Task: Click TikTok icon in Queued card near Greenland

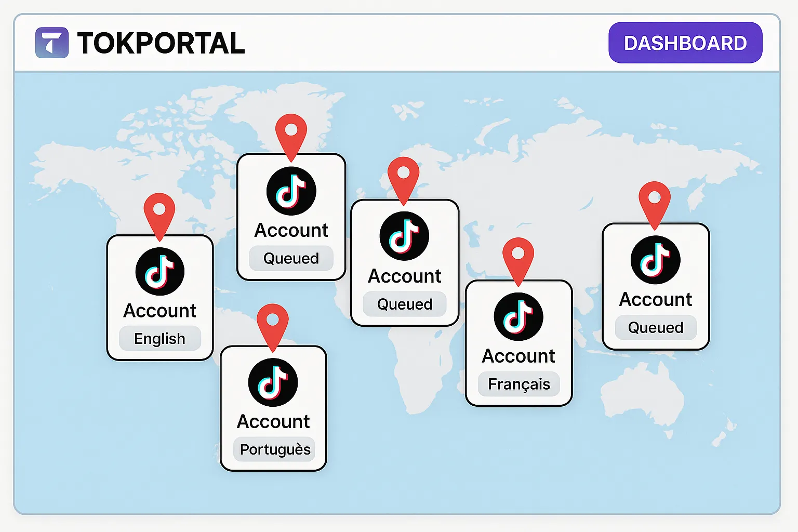Action: (291, 191)
